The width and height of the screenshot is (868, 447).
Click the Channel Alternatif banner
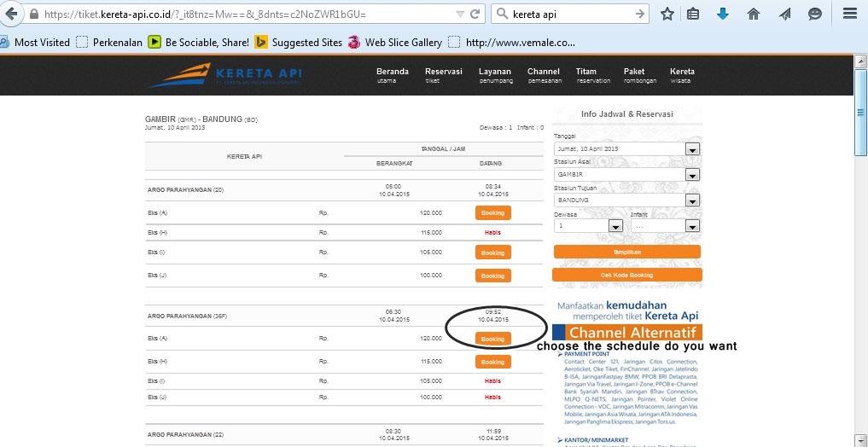click(x=627, y=332)
